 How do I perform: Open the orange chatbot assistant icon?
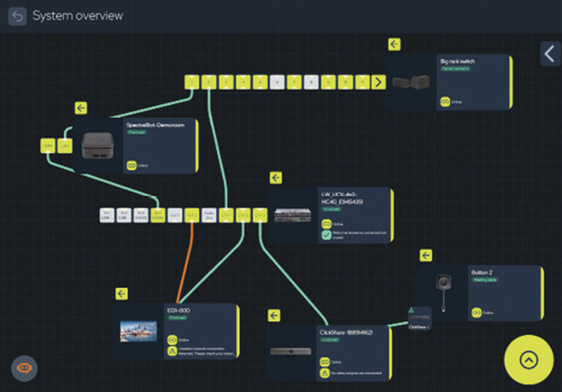24,368
